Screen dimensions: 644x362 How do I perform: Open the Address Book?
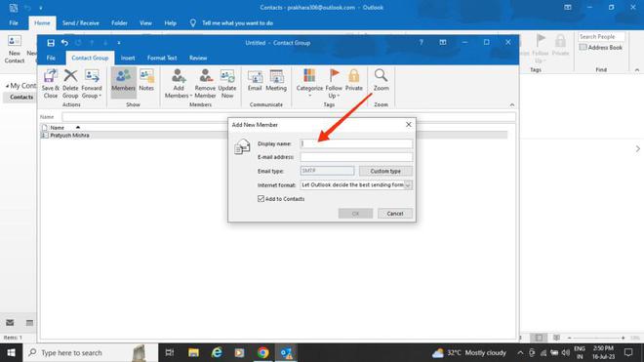(600, 48)
